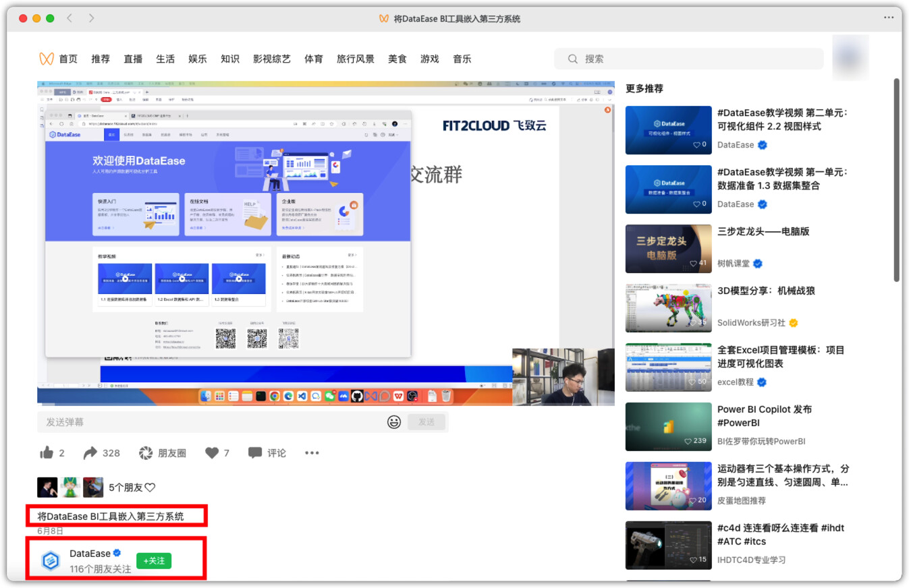The height and width of the screenshot is (588, 909).
Task: Select the 音乐 category
Action: [462, 59]
